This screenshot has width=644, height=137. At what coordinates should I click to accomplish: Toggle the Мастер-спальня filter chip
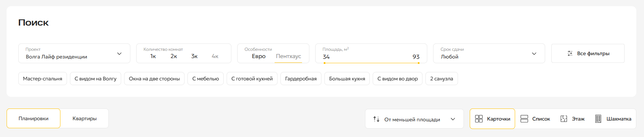pos(42,79)
